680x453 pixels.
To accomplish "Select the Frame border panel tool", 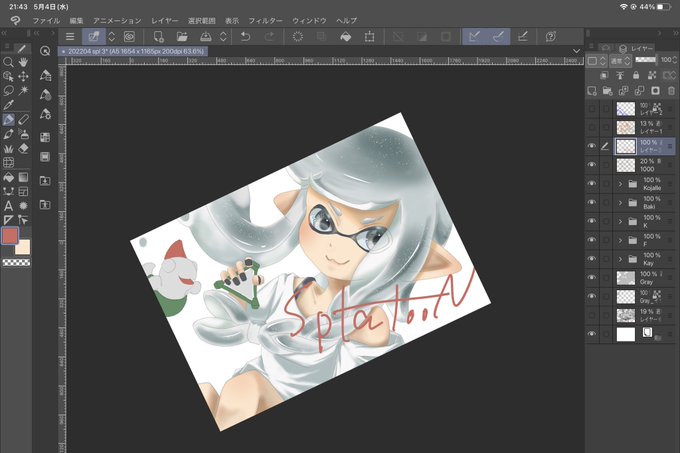I will pos(23,191).
